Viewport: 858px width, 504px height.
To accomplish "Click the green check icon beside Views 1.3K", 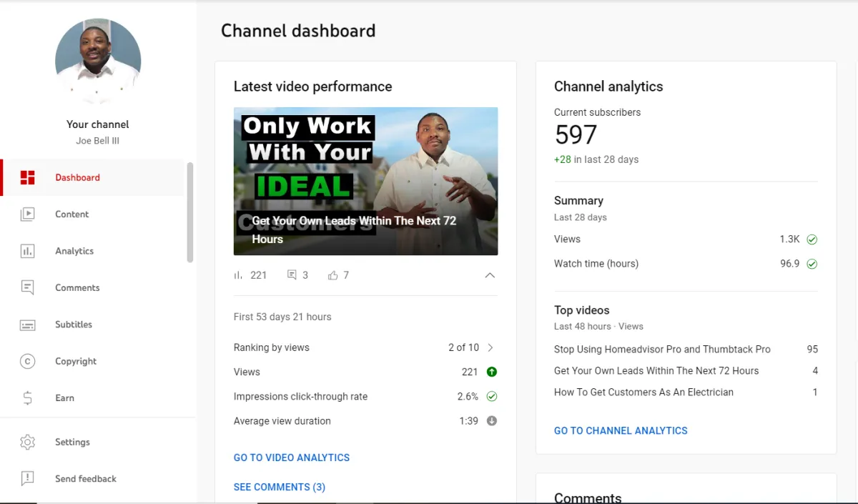I will (x=812, y=239).
